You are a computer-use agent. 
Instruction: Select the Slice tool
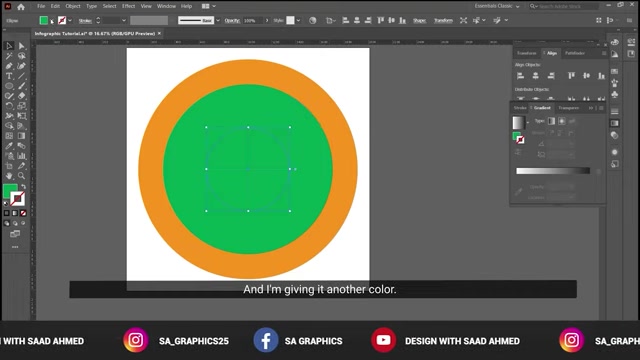point(22,166)
